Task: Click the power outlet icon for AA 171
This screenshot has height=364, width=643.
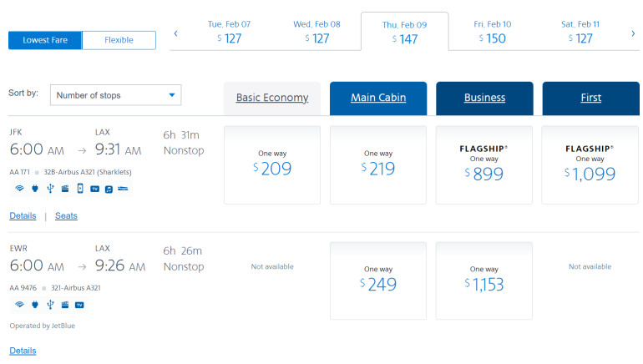Action: point(34,189)
